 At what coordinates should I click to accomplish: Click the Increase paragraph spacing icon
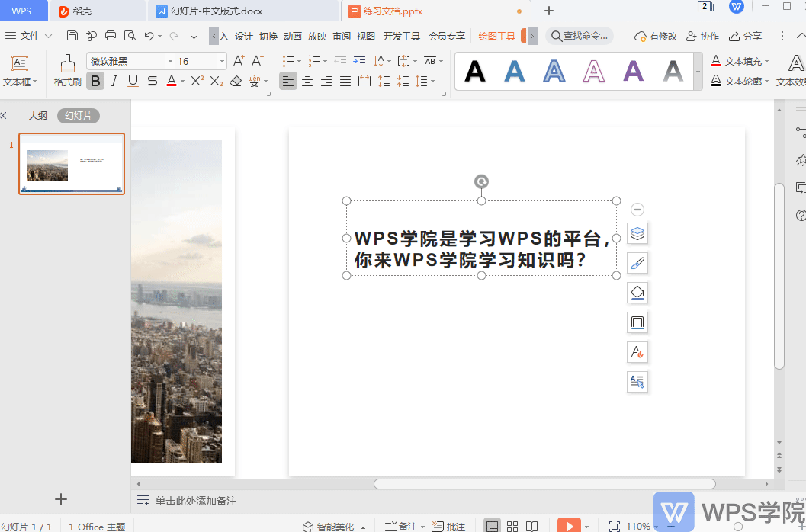(384, 81)
